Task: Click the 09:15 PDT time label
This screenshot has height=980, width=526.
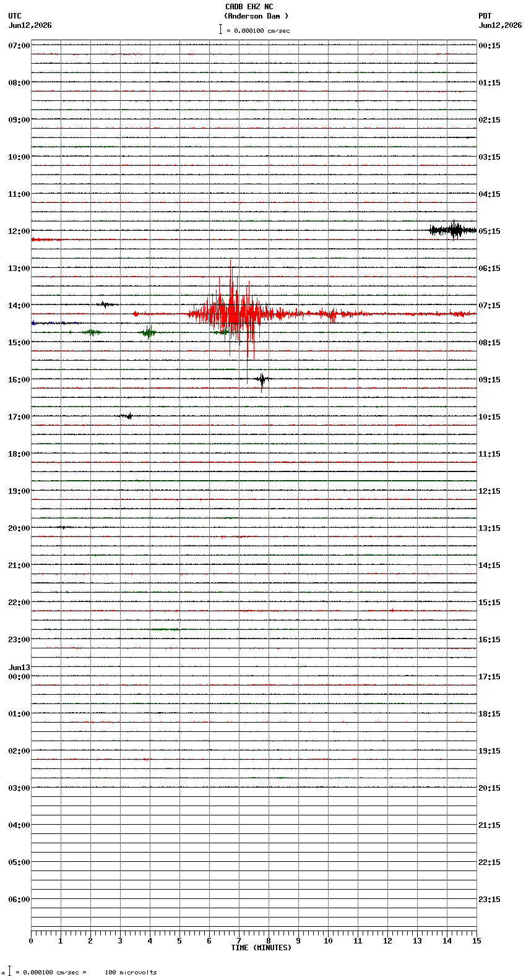Action: tap(489, 380)
